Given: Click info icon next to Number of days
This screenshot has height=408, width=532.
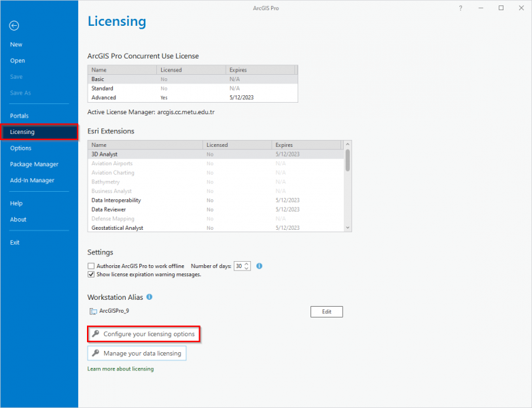Looking at the screenshot, I should (x=260, y=266).
